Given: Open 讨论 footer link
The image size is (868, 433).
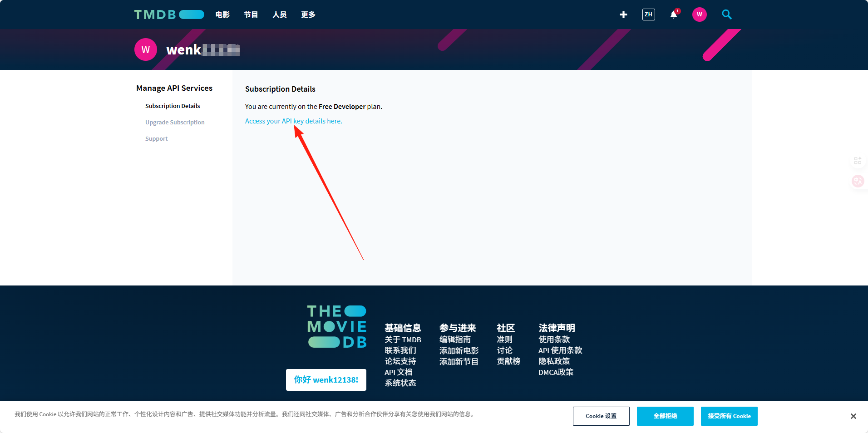Looking at the screenshot, I should 504,350.
